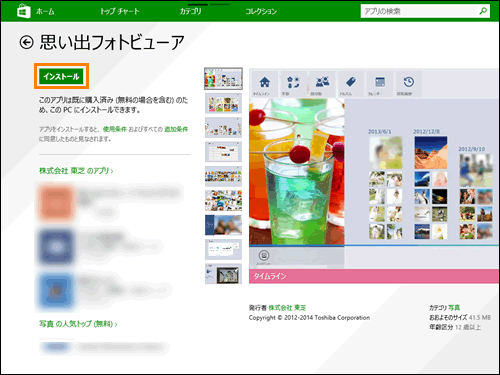Click the search magnifier icon

[x=483, y=11]
